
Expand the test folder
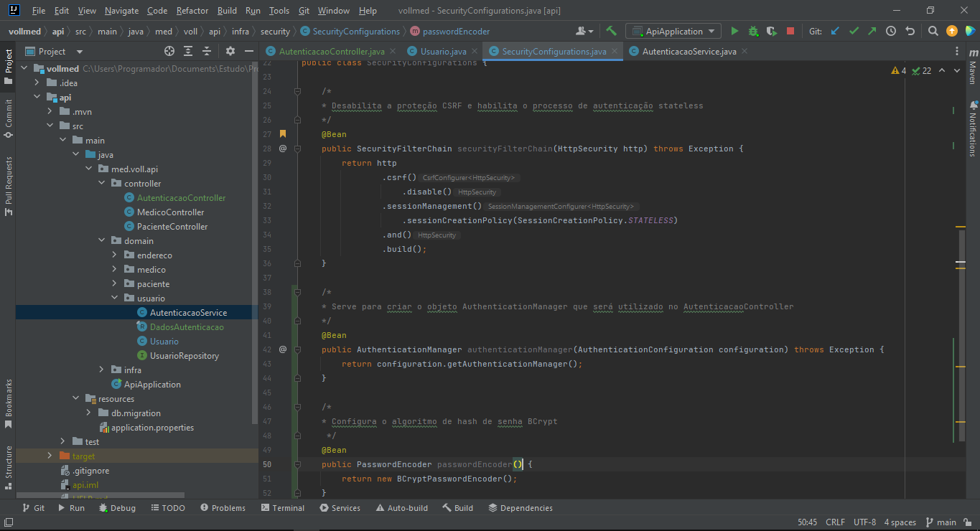63,442
